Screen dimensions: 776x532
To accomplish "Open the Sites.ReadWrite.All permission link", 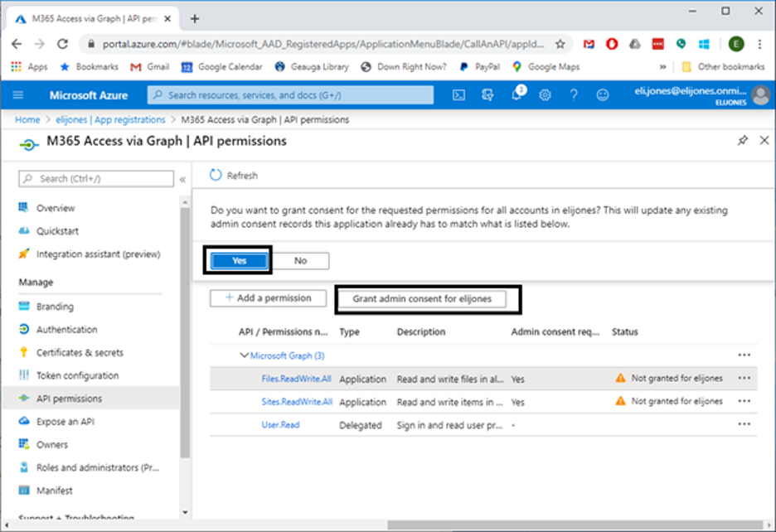I will click(296, 402).
